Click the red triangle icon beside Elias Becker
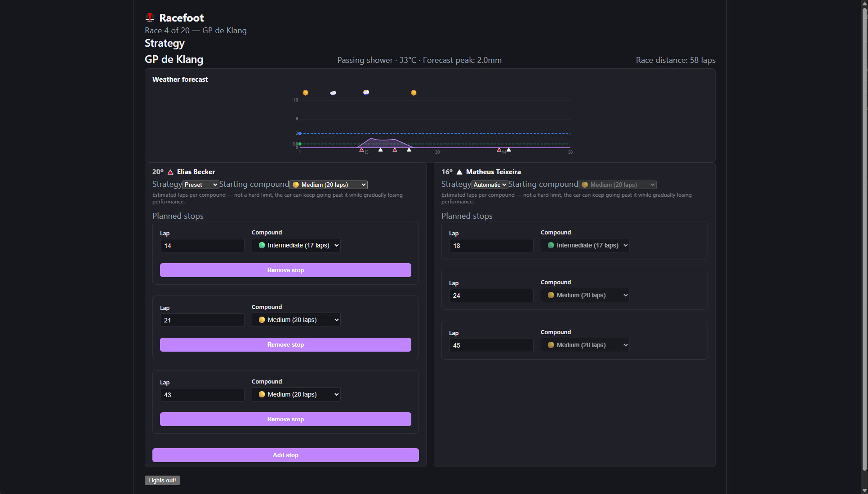868x494 pixels. pyautogui.click(x=170, y=172)
